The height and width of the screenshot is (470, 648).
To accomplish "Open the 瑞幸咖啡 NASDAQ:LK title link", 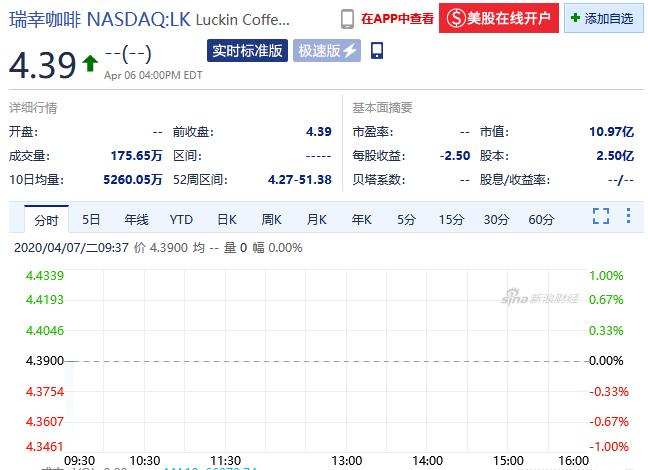I will (x=100, y=19).
